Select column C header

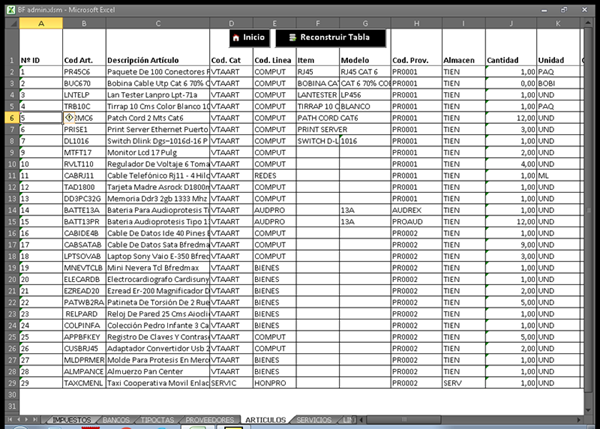point(158,23)
